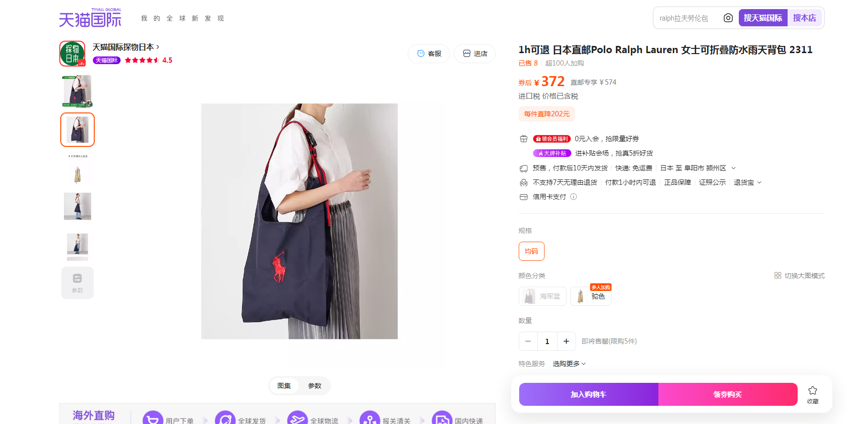Click the 信用卡支付 info icon
The width and height of the screenshot is (868, 424).
573,197
